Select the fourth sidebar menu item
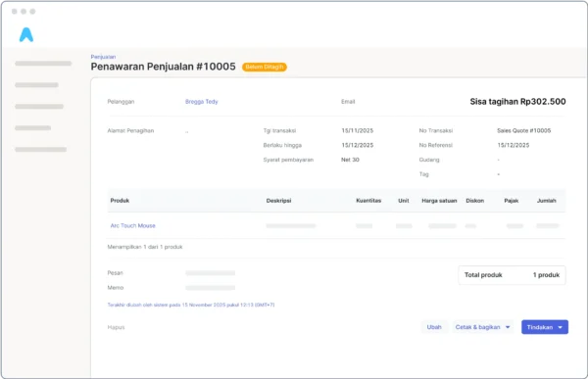The image size is (588, 379). pyautogui.click(x=33, y=128)
